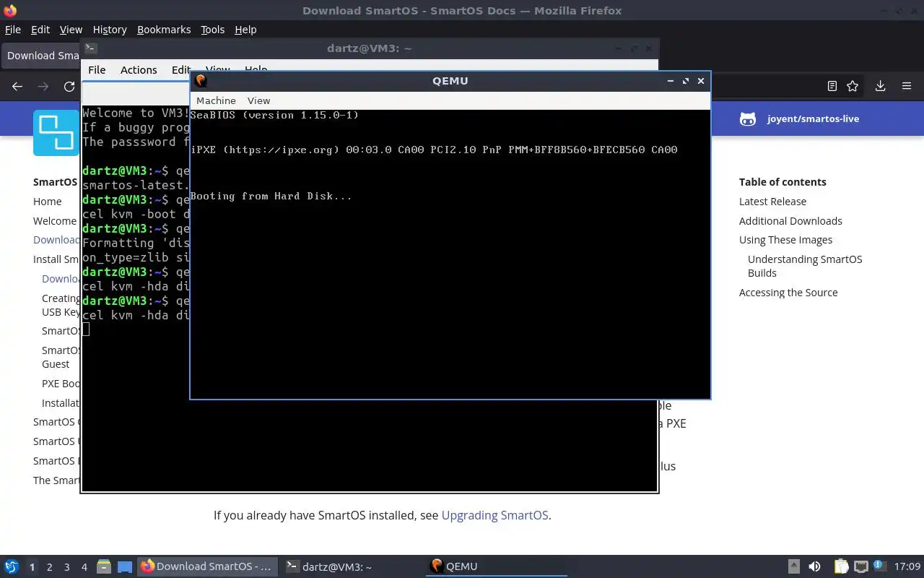This screenshot has height=578, width=924.
Task: Click the QEMU window title icon
Action: [201, 81]
